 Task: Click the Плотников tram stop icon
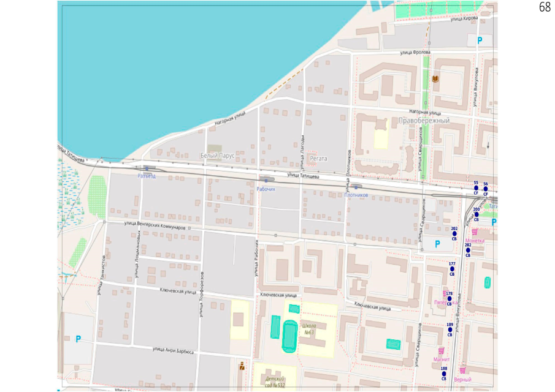pyautogui.click(x=356, y=186)
